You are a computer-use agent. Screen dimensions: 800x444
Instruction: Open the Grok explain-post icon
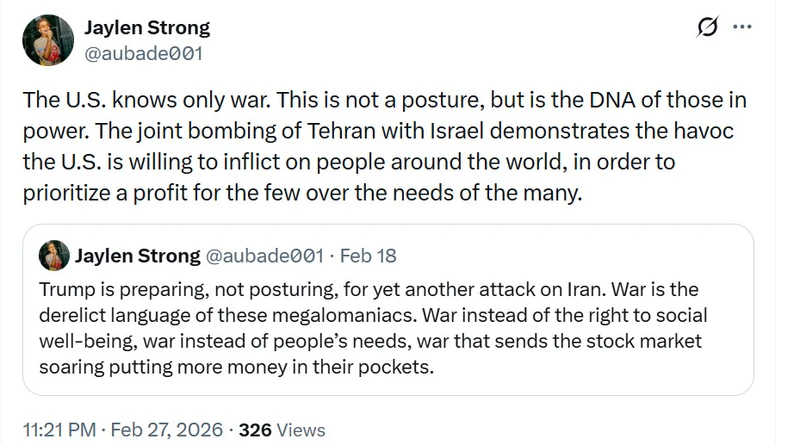pos(708,27)
